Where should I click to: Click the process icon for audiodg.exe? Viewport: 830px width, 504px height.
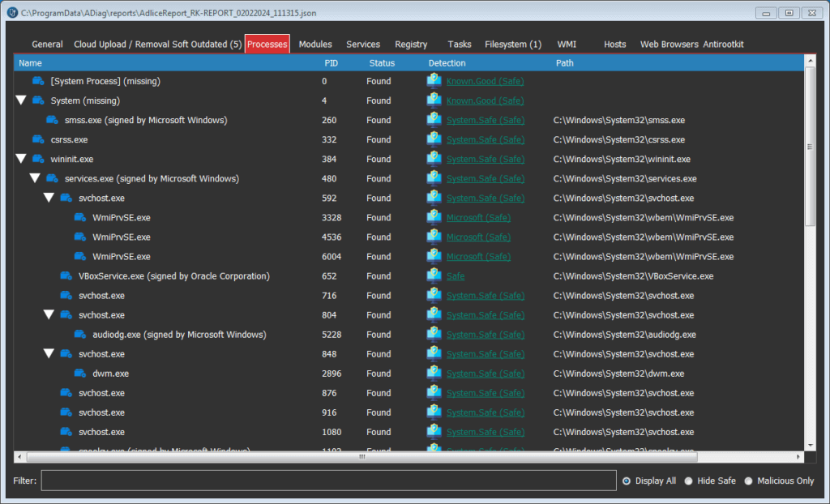(80, 335)
